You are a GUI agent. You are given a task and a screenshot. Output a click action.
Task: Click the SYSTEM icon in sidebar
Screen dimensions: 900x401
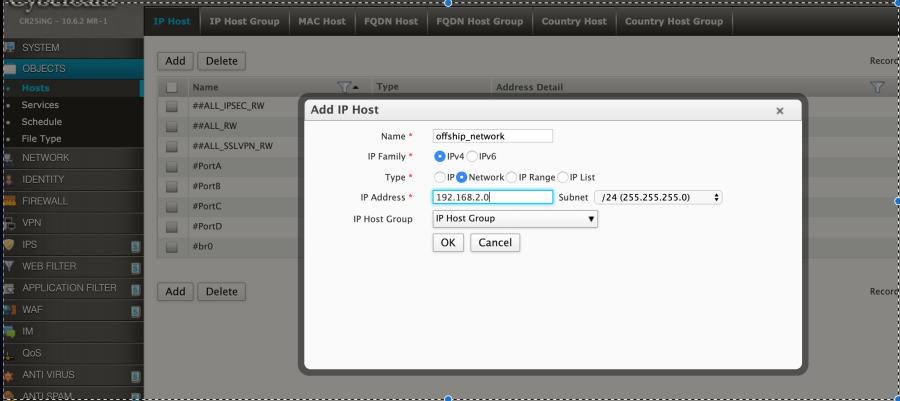pos(10,47)
